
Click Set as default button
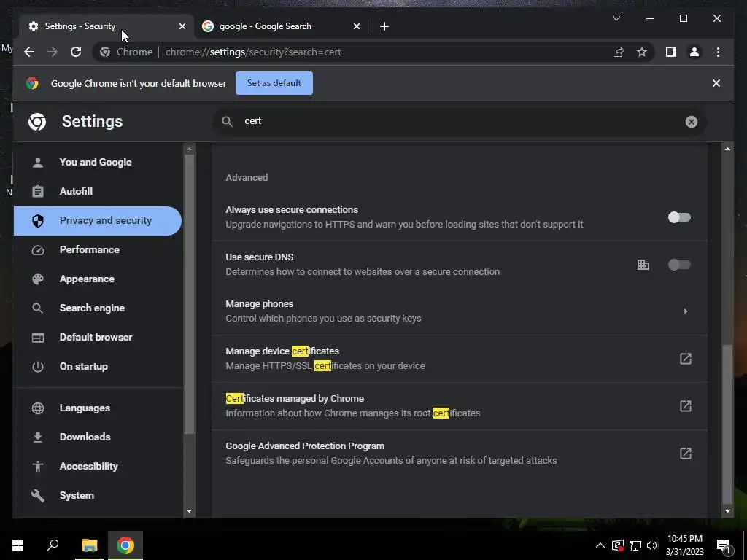pyautogui.click(x=274, y=83)
